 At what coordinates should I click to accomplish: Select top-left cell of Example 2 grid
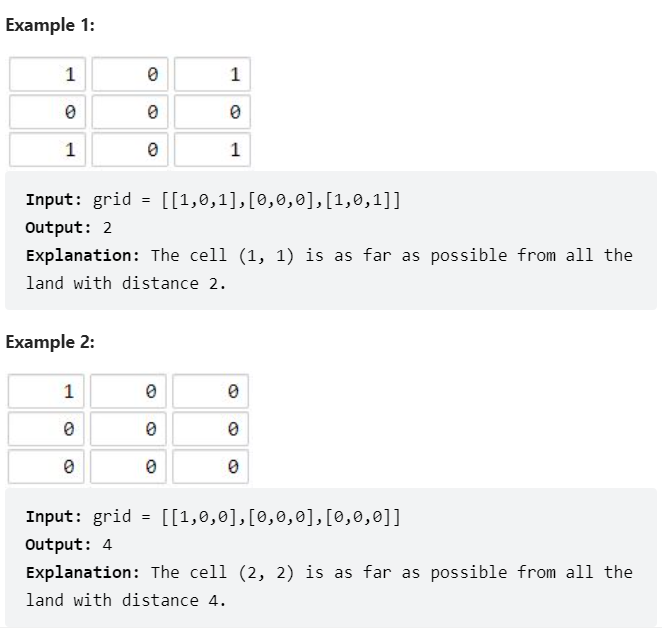coord(48,391)
